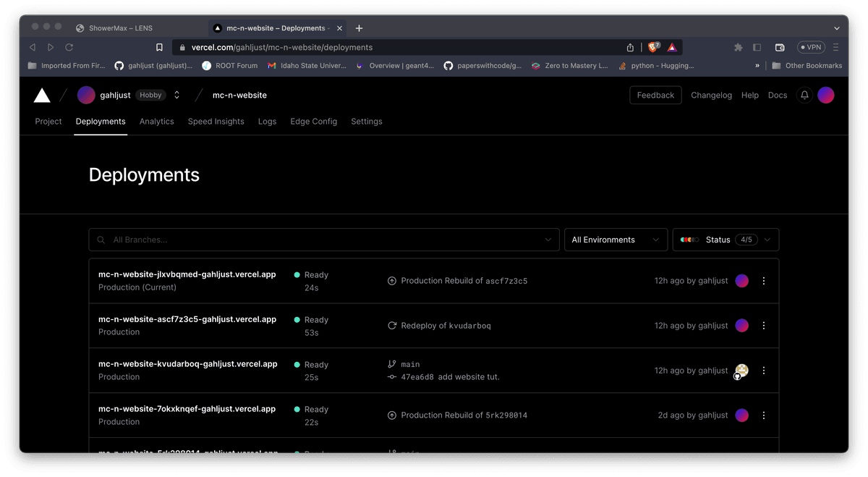The height and width of the screenshot is (477, 868).
Task: Open the browser extensions puzzle icon
Action: tap(739, 47)
